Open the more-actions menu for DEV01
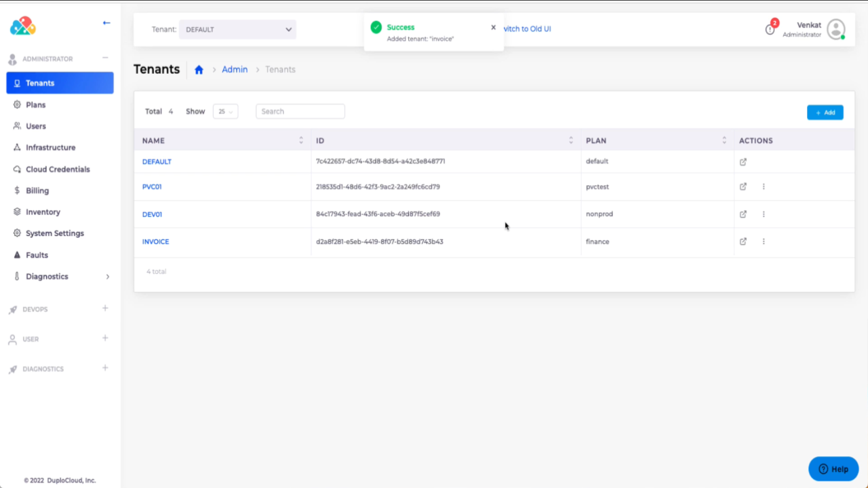The height and width of the screenshot is (488, 868). pos(764,214)
